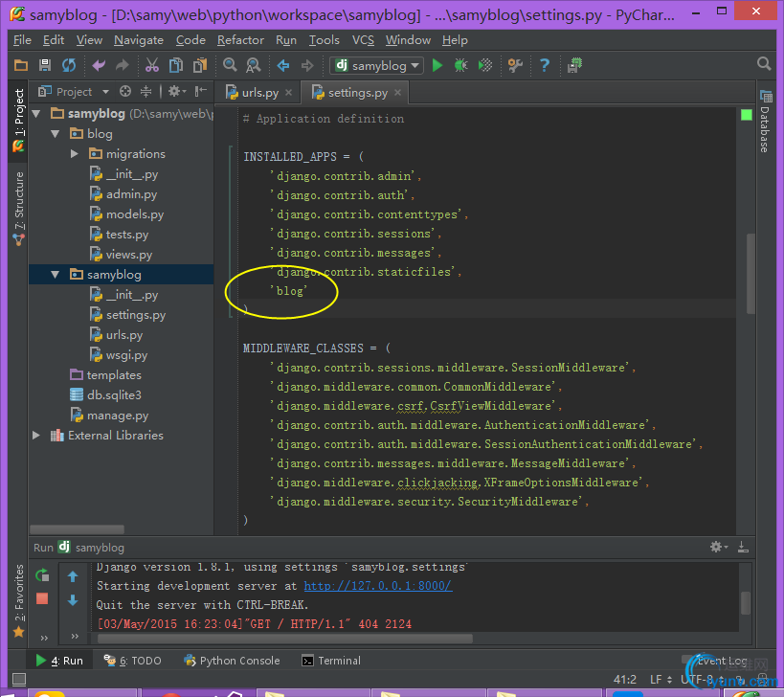Click Run panel up arrow
Screen dimensions: 784x697
[x=73, y=576]
